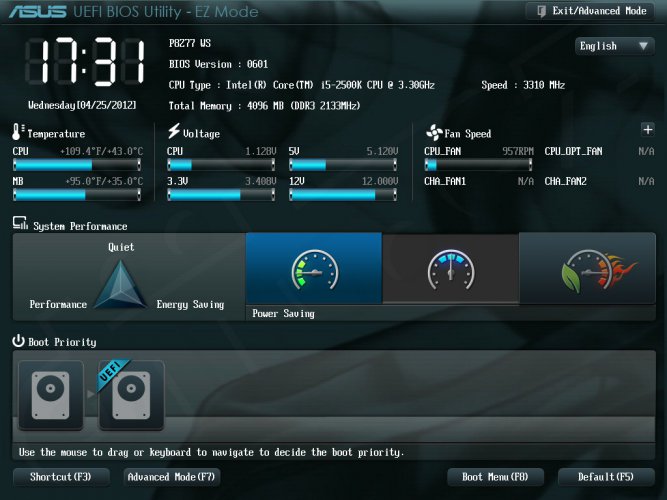Click the lightning bolt Voltage icon

pos(174,131)
